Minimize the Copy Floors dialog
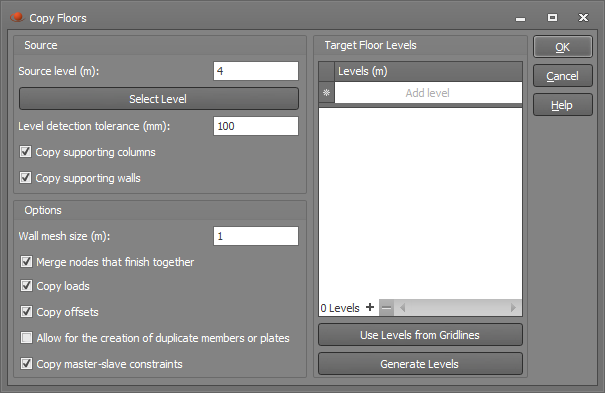605x393 pixels. pyautogui.click(x=521, y=19)
